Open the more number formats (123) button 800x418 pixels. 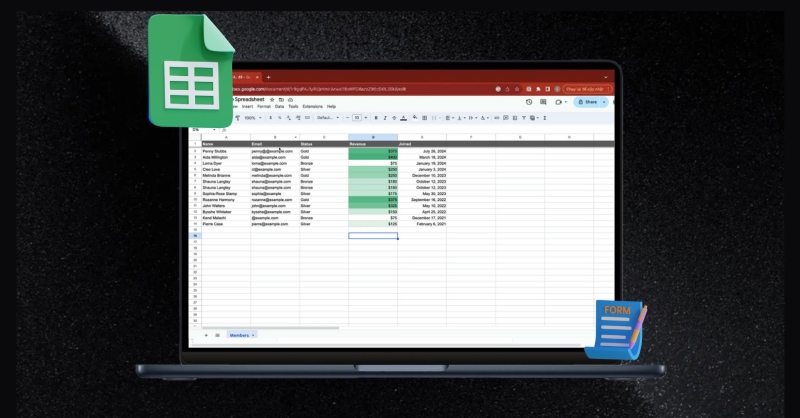[307, 118]
